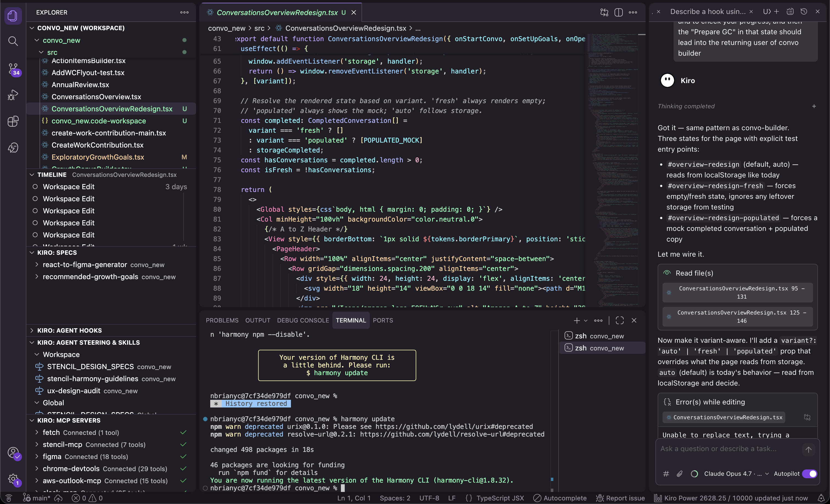Screen dimensions: 830x504
Task: Click Spaces: 2 indentation setting
Action: [395, 498]
